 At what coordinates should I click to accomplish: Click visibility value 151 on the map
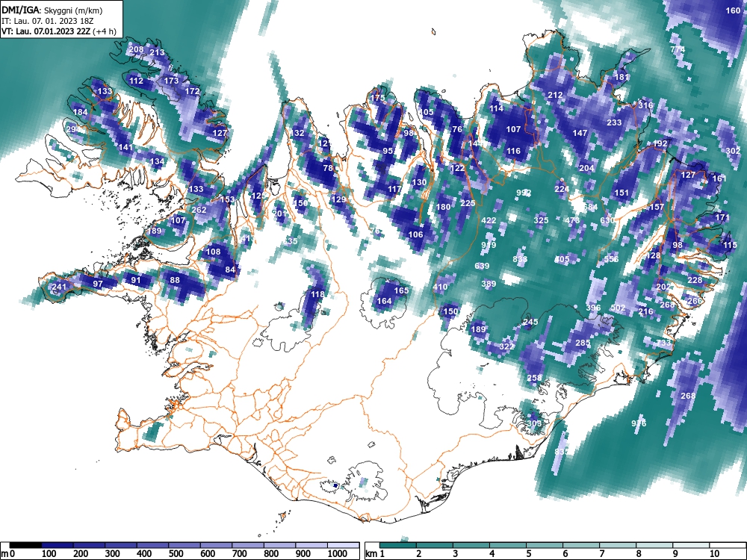622,193
